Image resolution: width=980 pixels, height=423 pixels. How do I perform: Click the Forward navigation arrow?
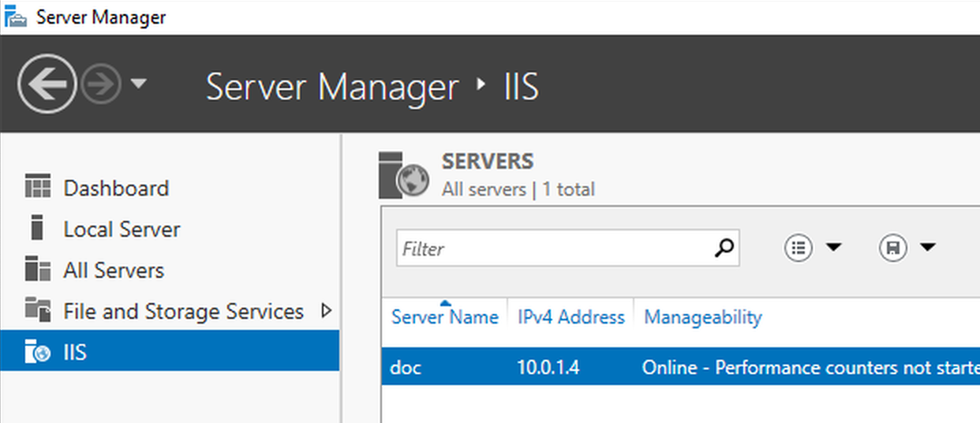101,84
